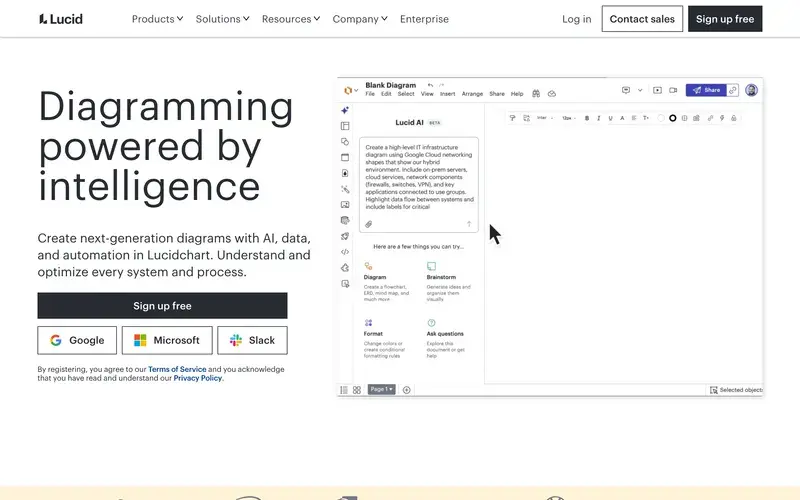Open the font size dropdown
Screen dimensions: 800x500
569,118
